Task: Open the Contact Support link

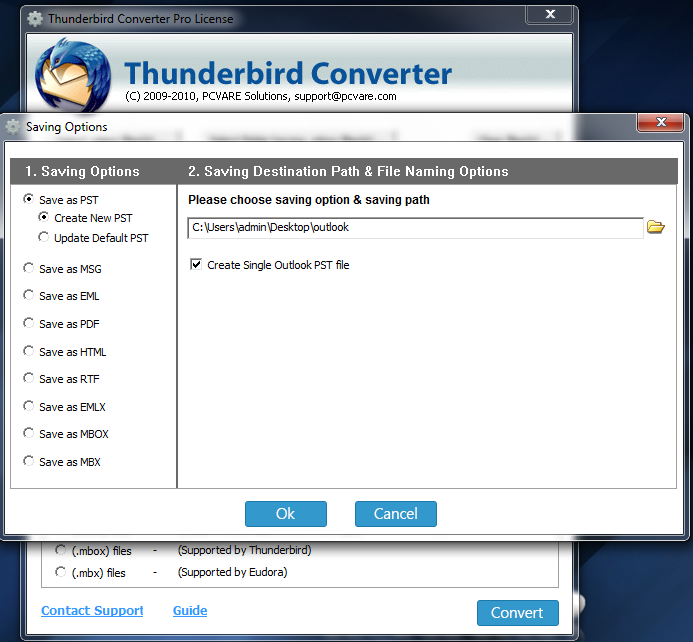Action: (92, 610)
